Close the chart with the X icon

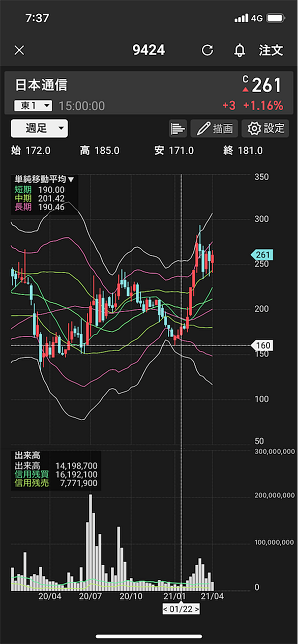(x=19, y=50)
